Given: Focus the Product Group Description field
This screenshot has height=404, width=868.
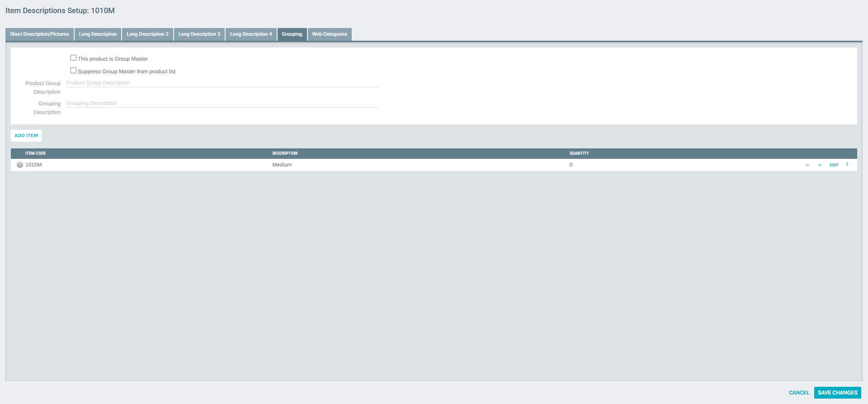Looking at the screenshot, I should (222, 83).
